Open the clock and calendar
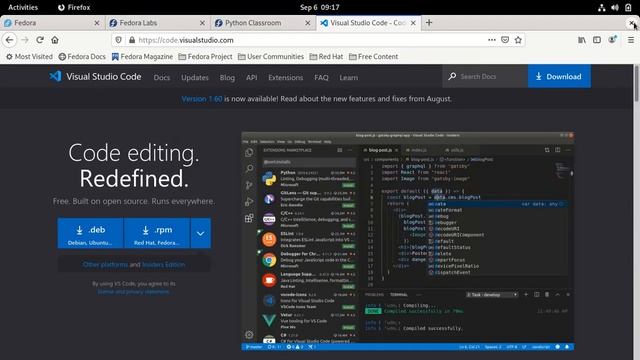This screenshot has height=360, width=640. pyautogui.click(x=320, y=7)
